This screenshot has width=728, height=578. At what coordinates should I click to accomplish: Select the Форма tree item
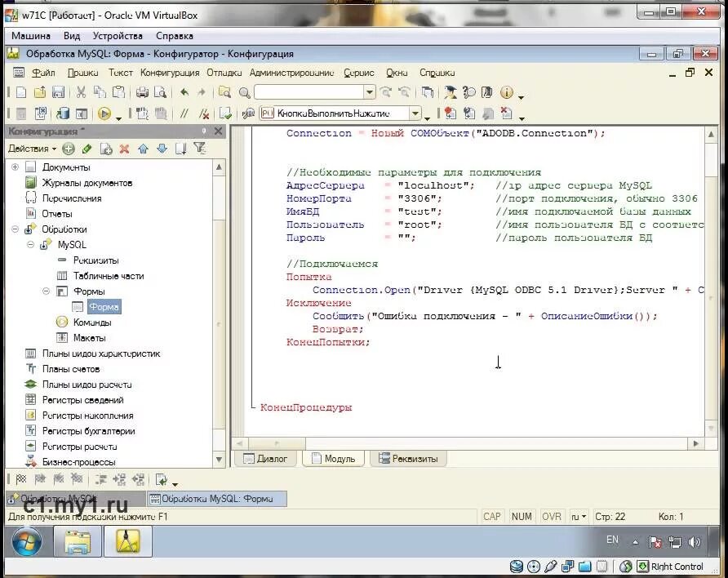click(x=104, y=307)
